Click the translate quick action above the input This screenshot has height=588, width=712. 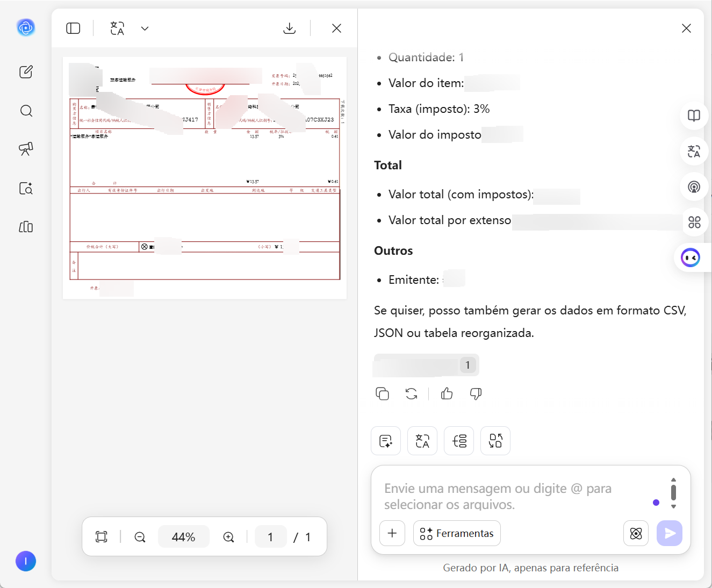[x=422, y=441]
